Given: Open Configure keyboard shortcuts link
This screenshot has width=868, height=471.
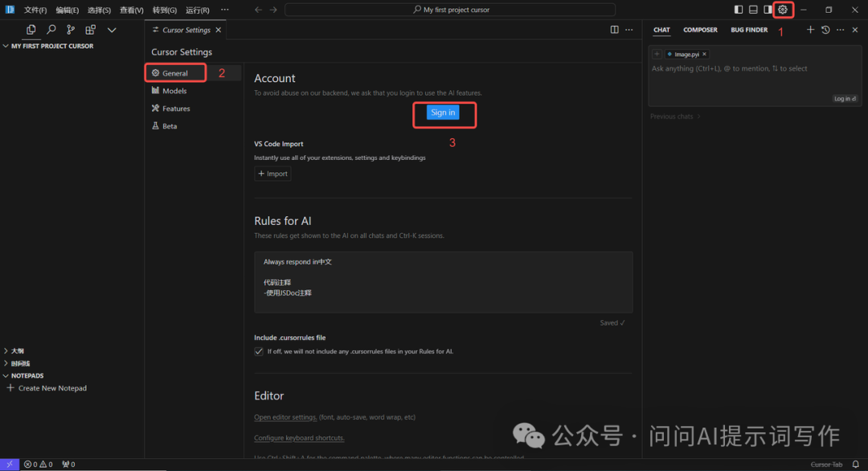Looking at the screenshot, I should (x=299, y=438).
